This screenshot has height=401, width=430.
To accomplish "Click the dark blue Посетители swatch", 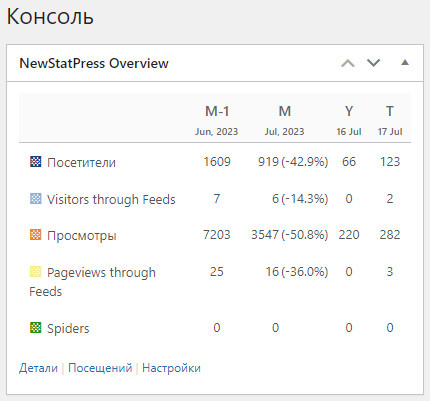I will pos(36,162).
